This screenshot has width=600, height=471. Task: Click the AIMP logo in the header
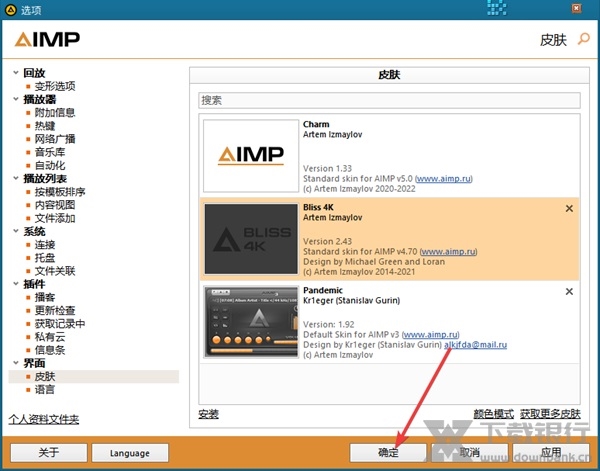[47, 39]
